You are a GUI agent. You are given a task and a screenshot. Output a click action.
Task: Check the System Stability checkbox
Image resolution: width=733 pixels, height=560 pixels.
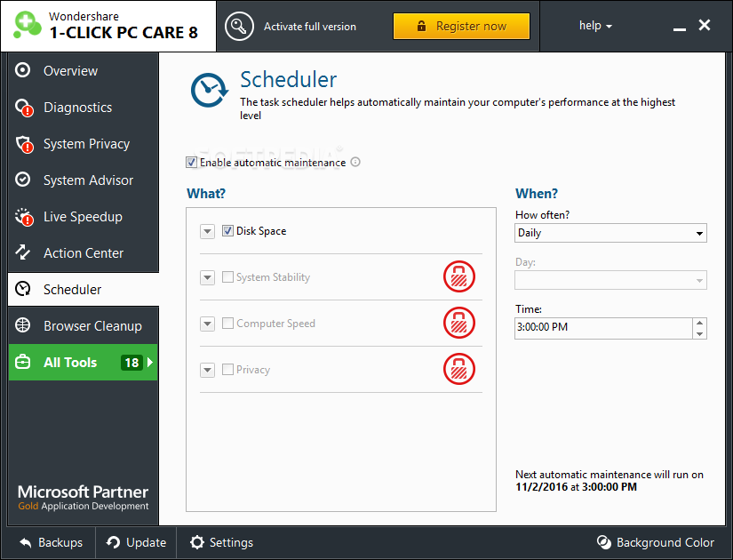(227, 277)
